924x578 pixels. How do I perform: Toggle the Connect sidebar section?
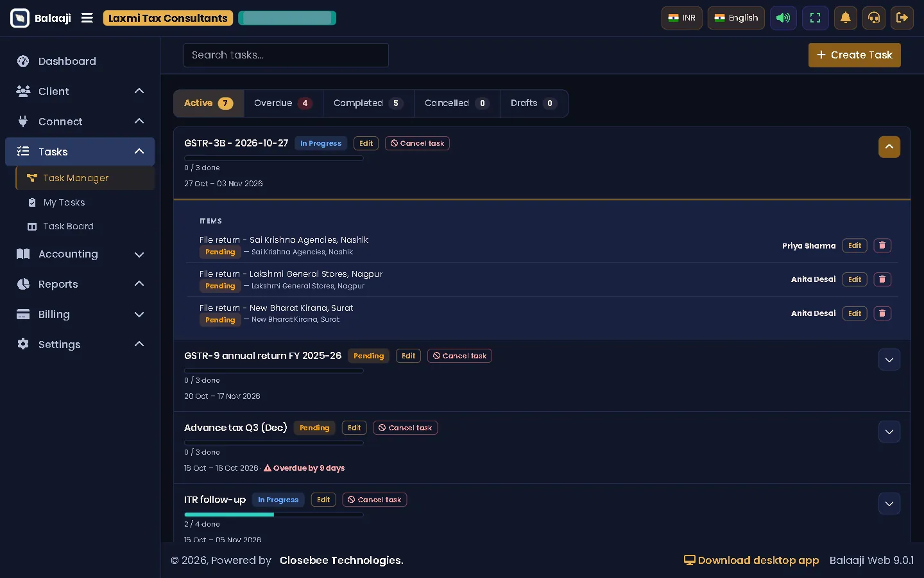tap(80, 121)
